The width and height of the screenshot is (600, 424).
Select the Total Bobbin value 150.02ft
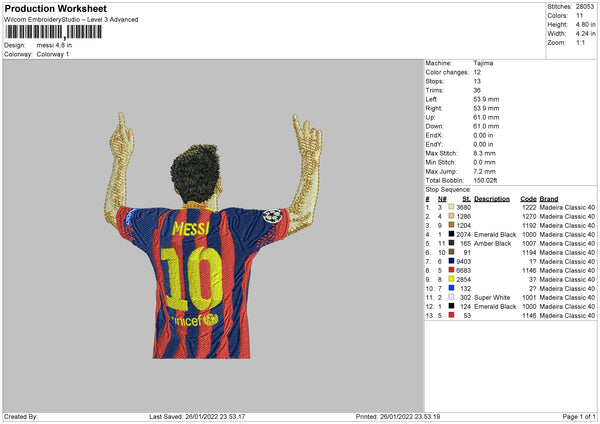click(485, 181)
